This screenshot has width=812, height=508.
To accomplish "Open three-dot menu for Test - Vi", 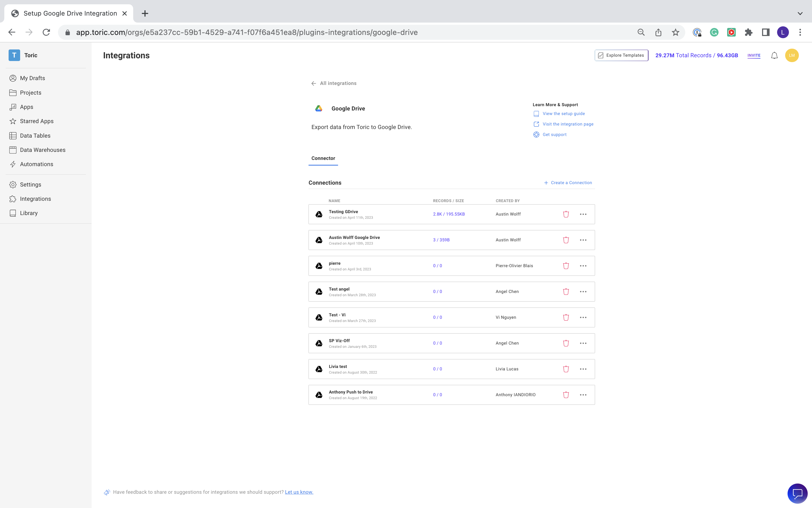I will pos(583,317).
